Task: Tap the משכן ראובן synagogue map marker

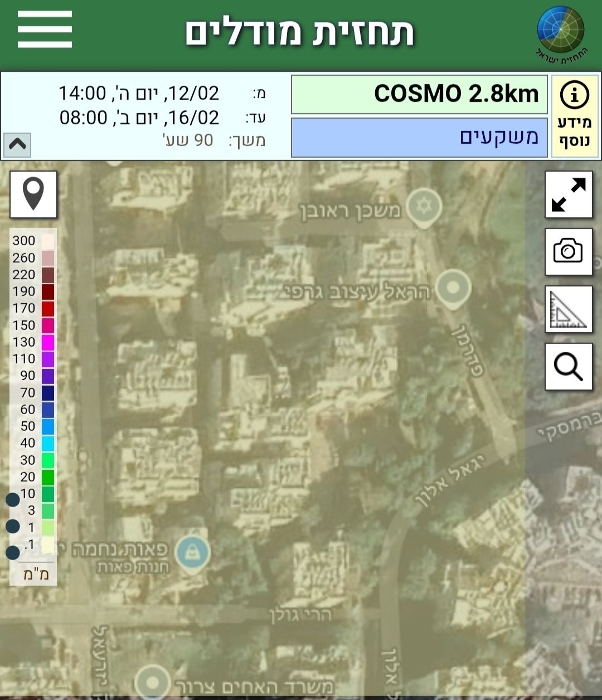Action: click(424, 207)
